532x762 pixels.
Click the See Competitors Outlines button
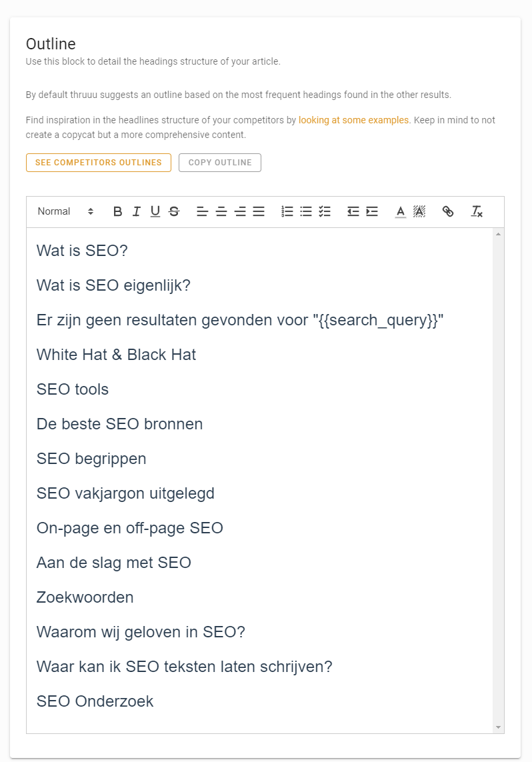(x=99, y=162)
